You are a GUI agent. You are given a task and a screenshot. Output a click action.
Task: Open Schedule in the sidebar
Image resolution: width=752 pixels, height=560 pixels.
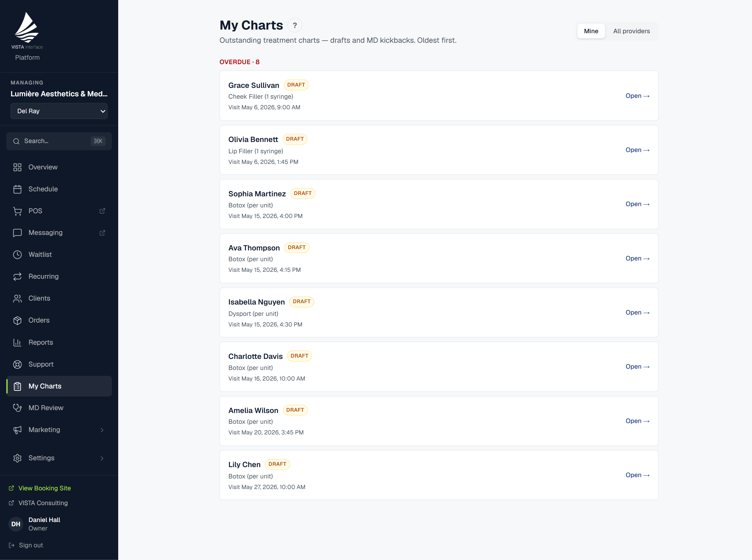click(59, 189)
